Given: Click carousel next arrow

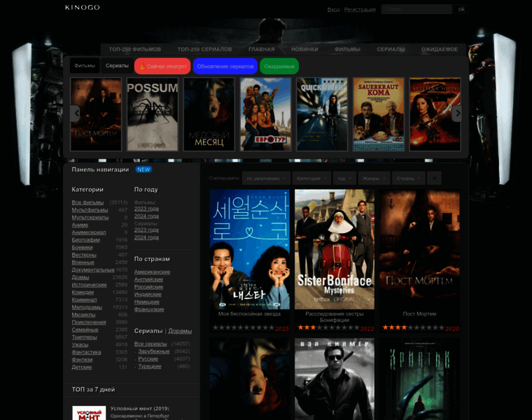Looking at the screenshot, I should (x=456, y=113).
